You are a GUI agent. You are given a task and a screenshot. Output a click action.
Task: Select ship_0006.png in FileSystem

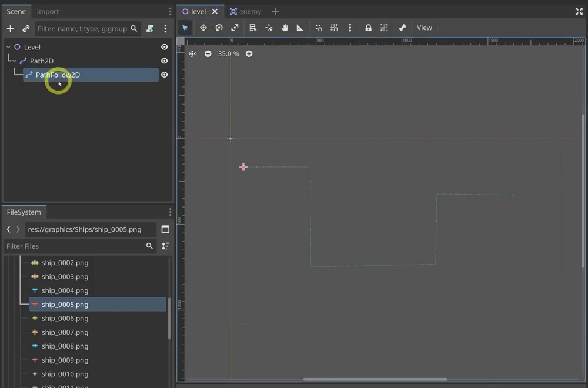coord(65,318)
